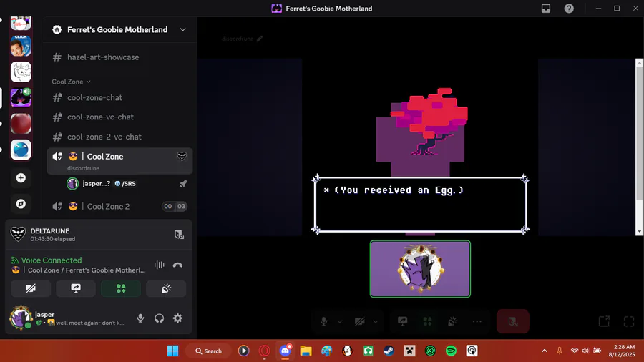The width and height of the screenshot is (644, 362).
Task: Mute microphone beside jasper's name
Action: (x=140, y=318)
